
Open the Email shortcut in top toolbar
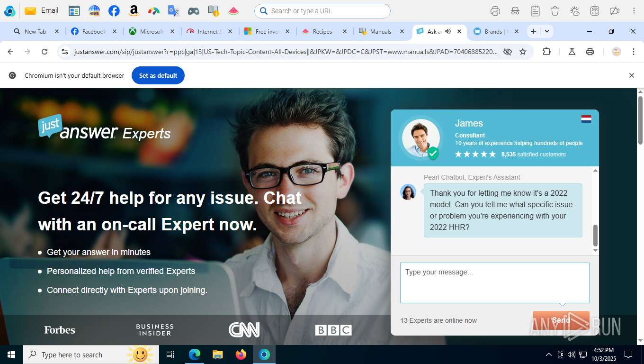[41, 10]
